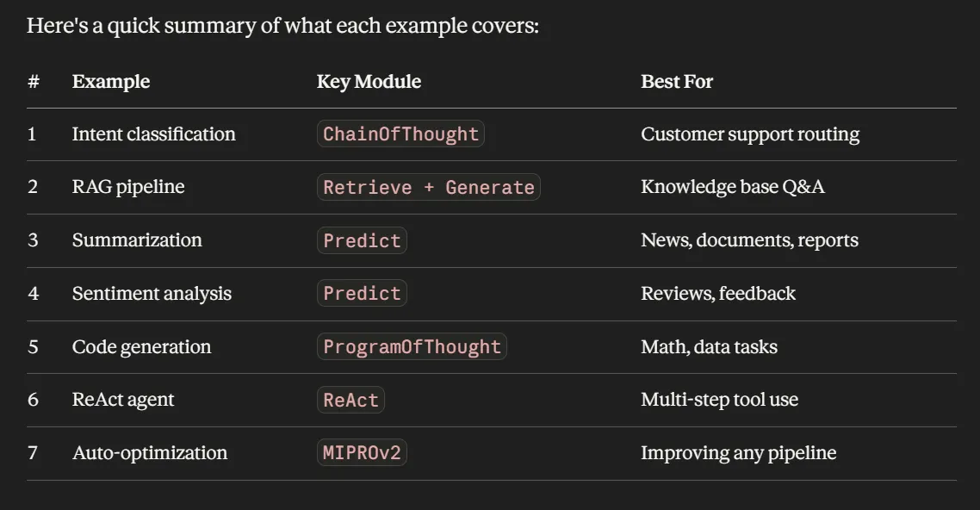
Task: Click the ChainOfThought code tag
Action: point(400,134)
